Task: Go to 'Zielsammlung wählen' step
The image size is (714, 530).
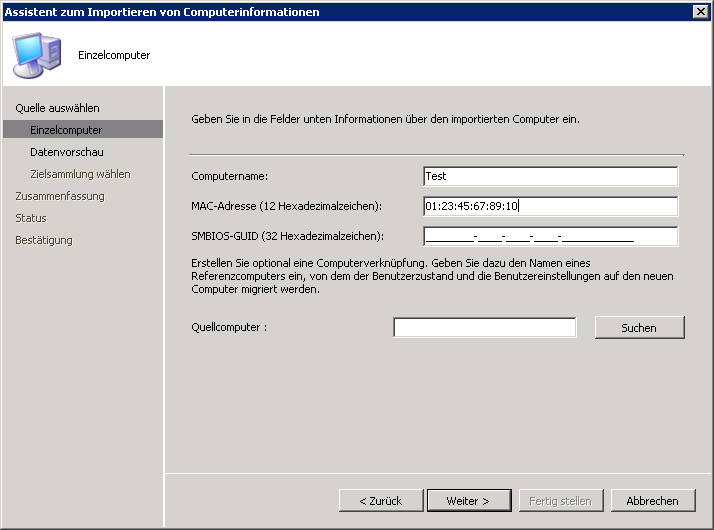Action: tap(80, 174)
